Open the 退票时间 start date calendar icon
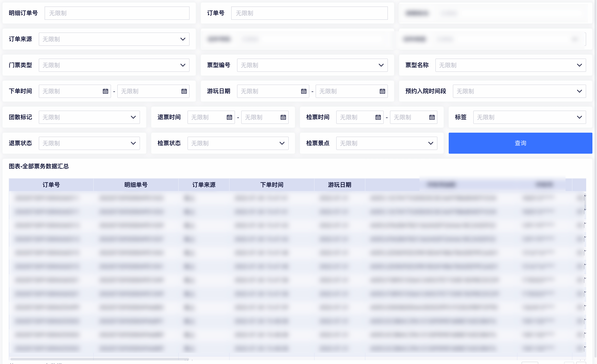 coord(229,117)
